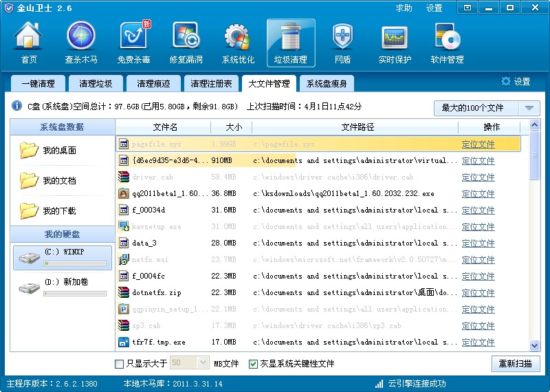
Task: Switch to 一键清理 tab
Action: 38,83
